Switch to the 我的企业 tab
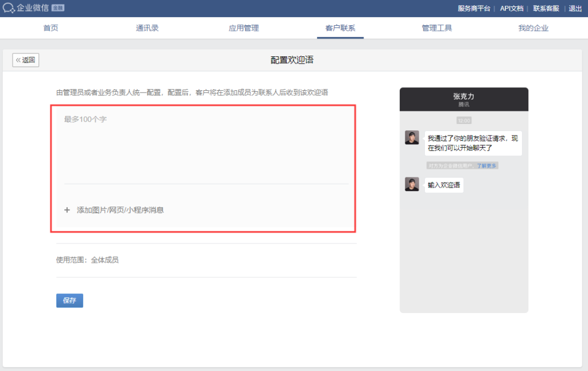Viewport: 588px width, 371px height. (533, 28)
